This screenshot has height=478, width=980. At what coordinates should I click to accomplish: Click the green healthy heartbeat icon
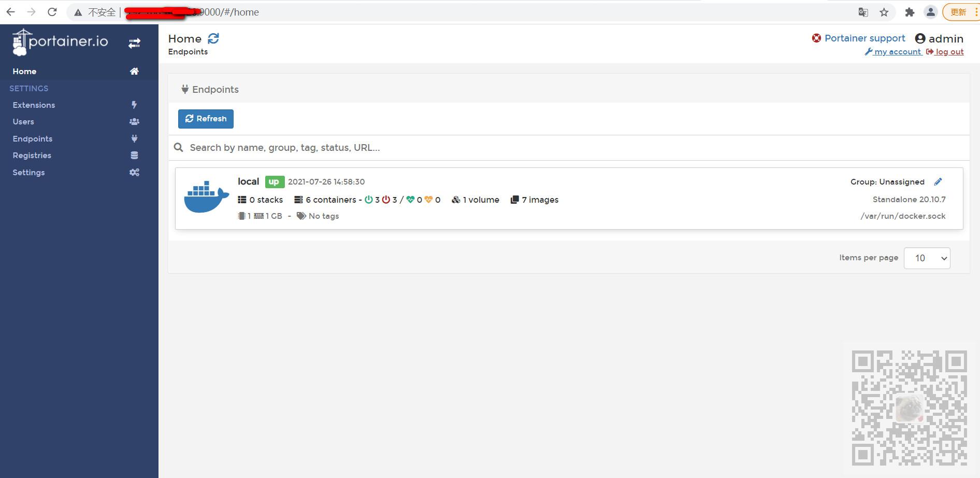click(x=410, y=200)
